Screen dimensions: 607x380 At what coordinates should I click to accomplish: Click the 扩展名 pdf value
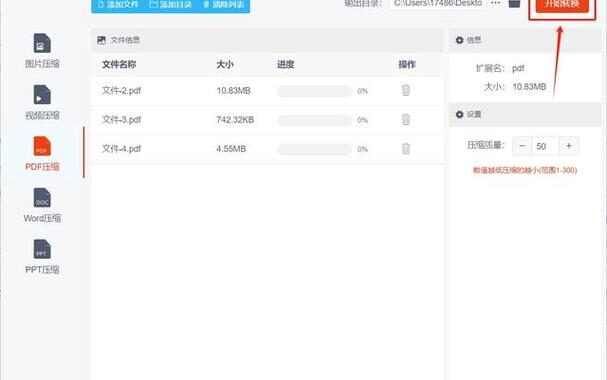[x=518, y=68]
